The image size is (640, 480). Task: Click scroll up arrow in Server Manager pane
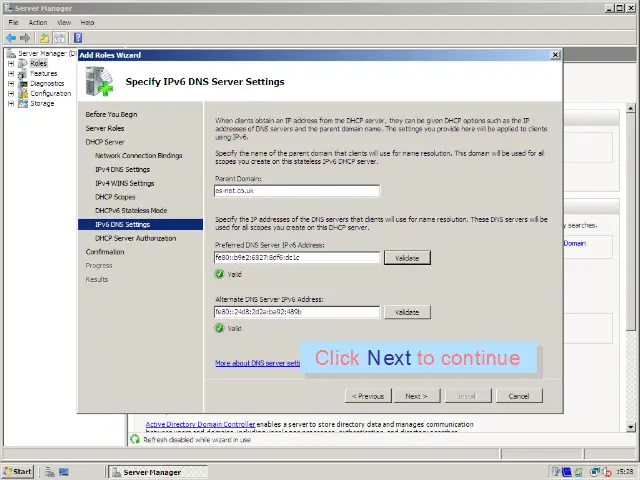click(631, 108)
